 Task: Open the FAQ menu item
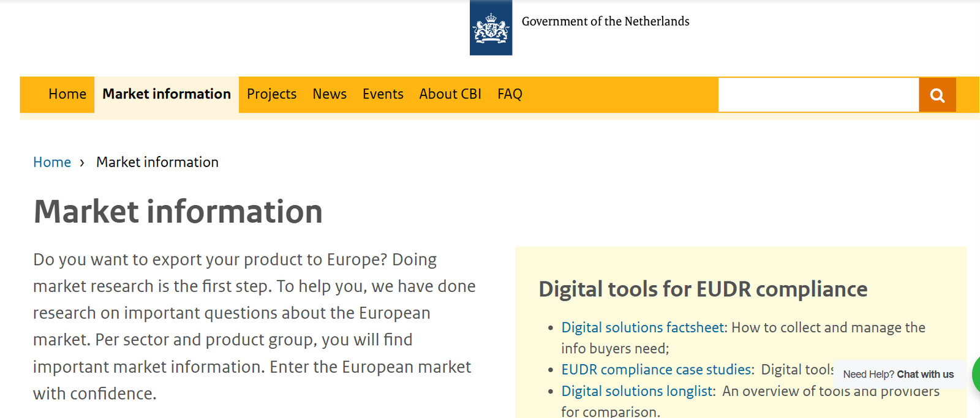[x=510, y=94]
